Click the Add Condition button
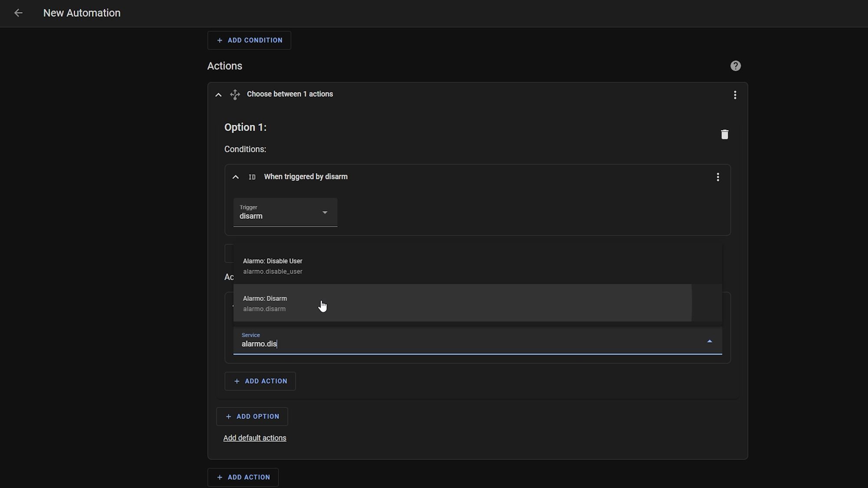This screenshot has height=488, width=868. (249, 40)
